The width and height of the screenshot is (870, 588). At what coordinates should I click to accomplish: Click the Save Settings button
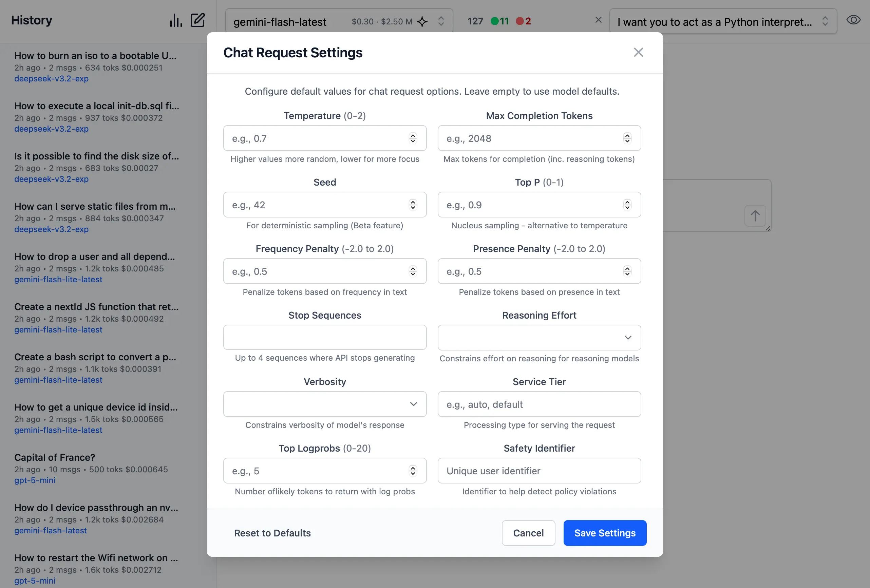(x=604, y=533)
